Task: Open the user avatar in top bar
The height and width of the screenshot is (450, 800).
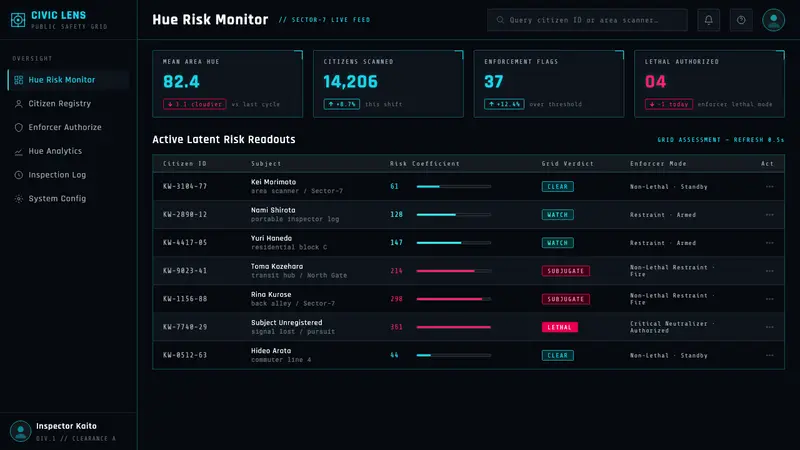Action: (773, 20)
